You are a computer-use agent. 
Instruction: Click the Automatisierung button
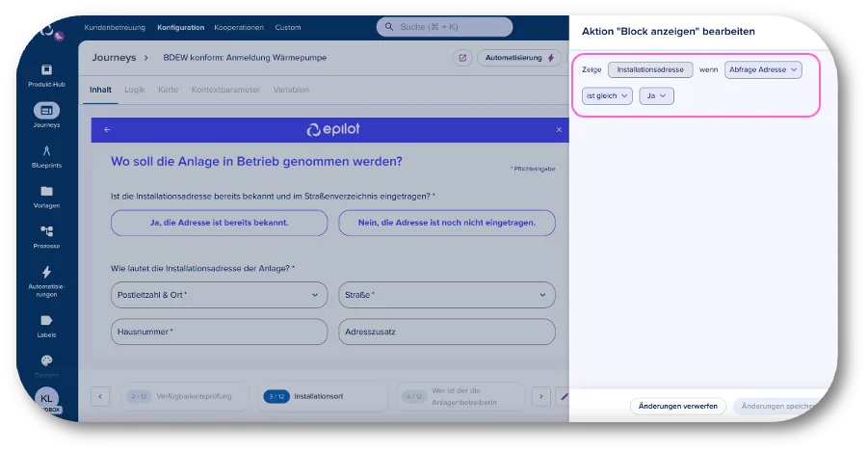[518, 58]
